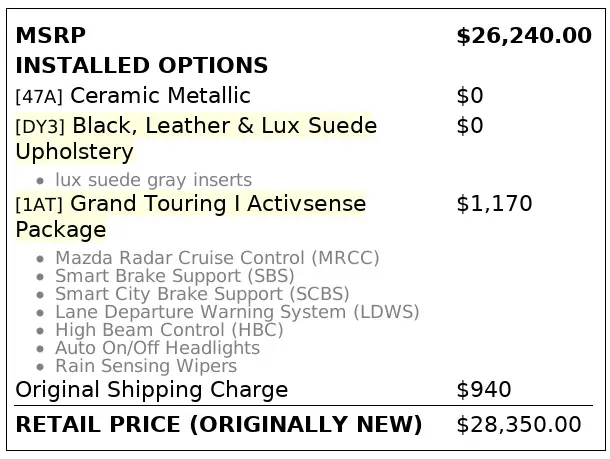Click the Original Shipping Charge label
The image size is (610, 459).
[x=151, y=390]
